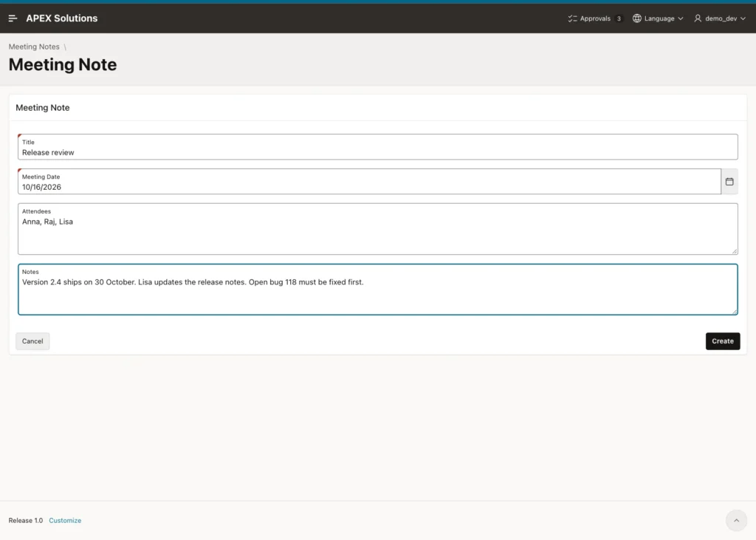This screenshot has height=540, width=756.
Task: Open the calendar date picker icon
Action: (x=729, y=182)
